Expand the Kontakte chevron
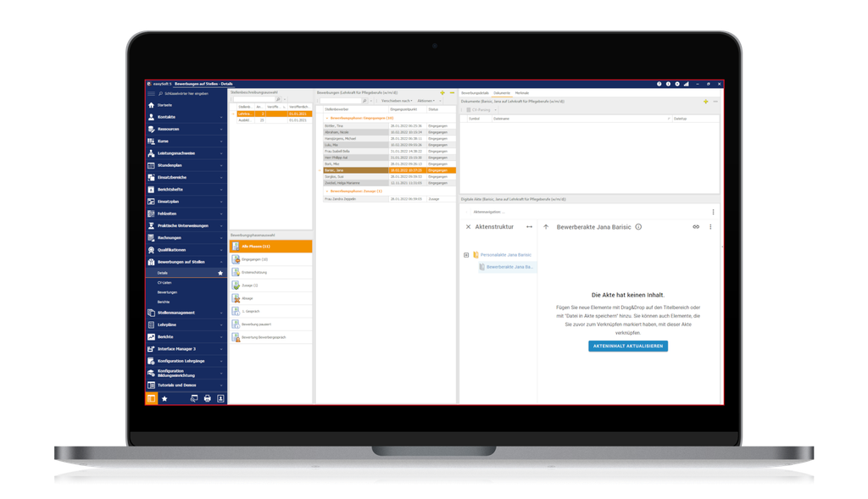Screen dimensions: 868x499 221,117
